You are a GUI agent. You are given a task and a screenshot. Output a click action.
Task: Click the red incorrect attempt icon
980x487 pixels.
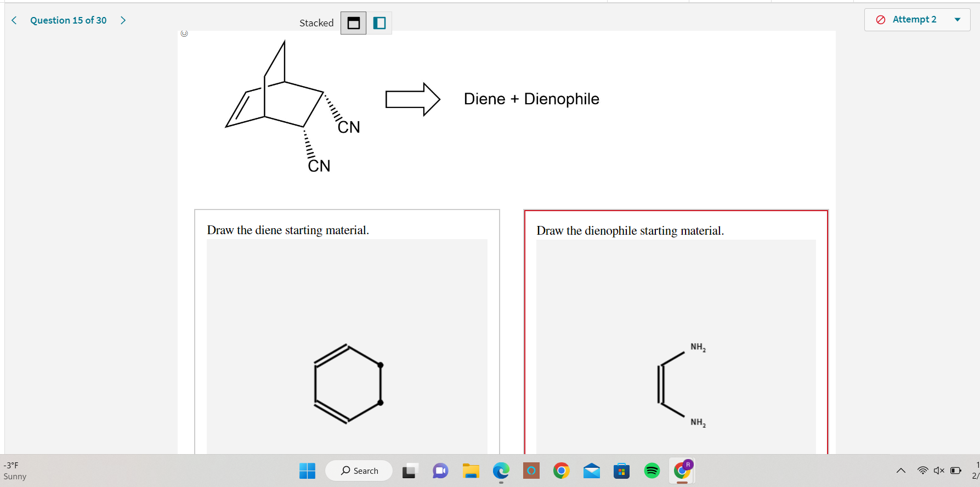click(x=881, y=20)
